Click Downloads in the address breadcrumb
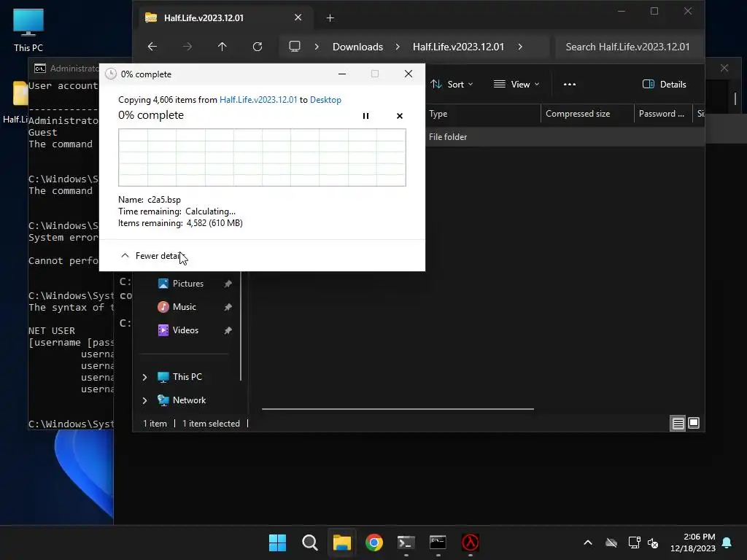747x560 pixels. (x=357, y=47)
